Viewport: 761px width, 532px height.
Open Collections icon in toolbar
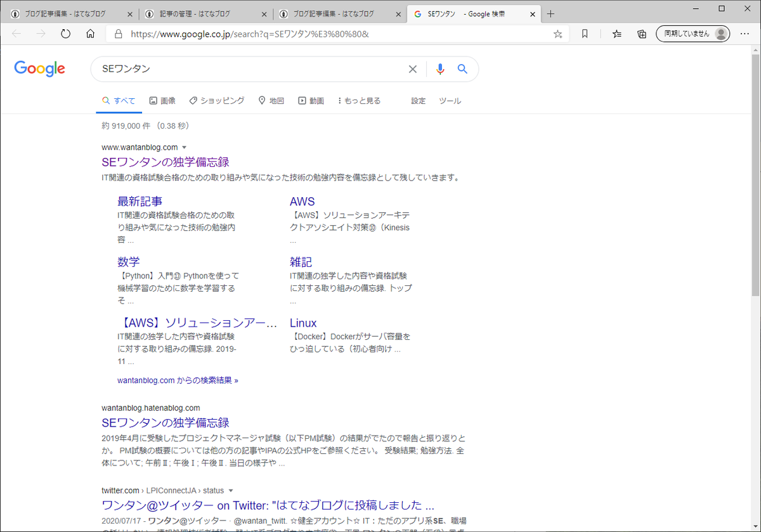click(642, 34)
